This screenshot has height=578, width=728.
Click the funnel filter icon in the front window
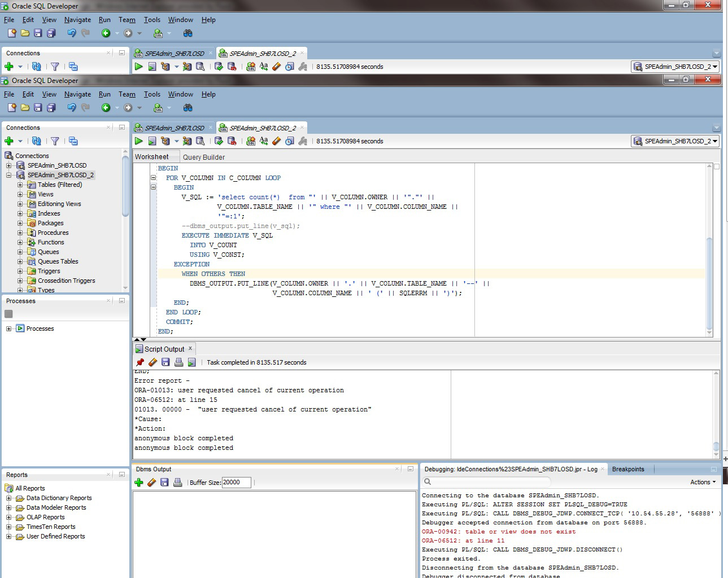(x=55, y=141)
